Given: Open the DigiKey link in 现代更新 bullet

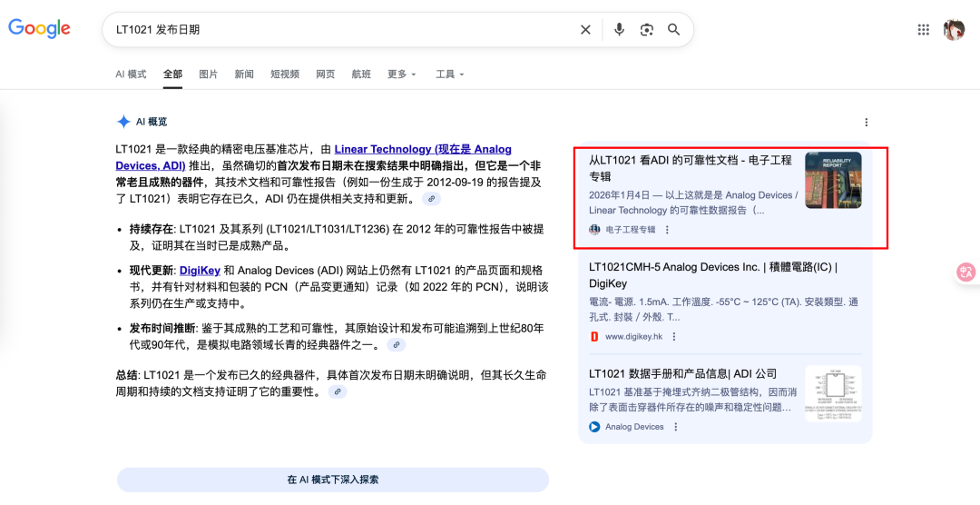Looking at the screenshot, I should [x=200, y=271].
